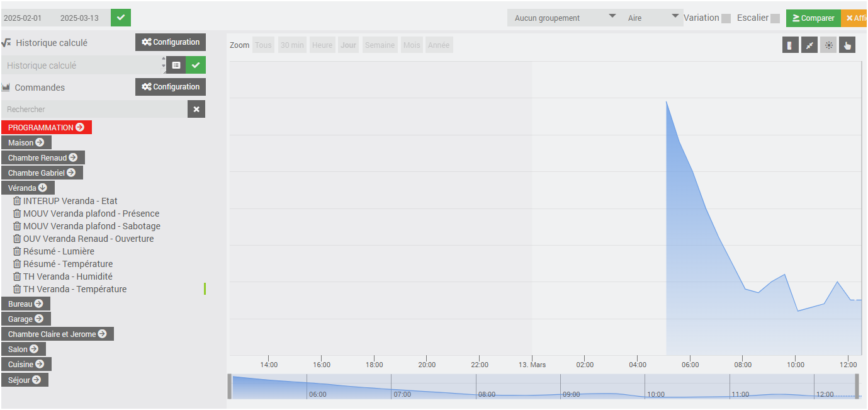Click trash icon for MOUV Veranda plafond - Présence

point(17,214)
